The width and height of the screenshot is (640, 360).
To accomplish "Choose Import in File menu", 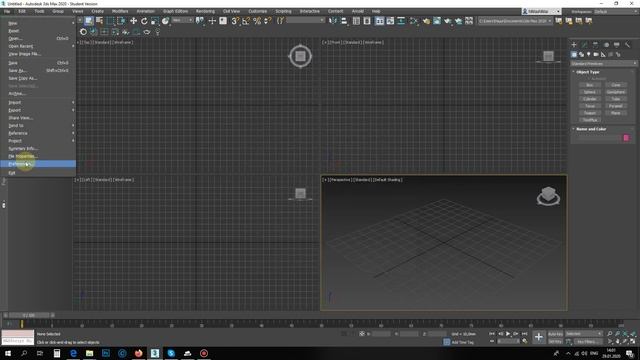I will tap(38, 102).
